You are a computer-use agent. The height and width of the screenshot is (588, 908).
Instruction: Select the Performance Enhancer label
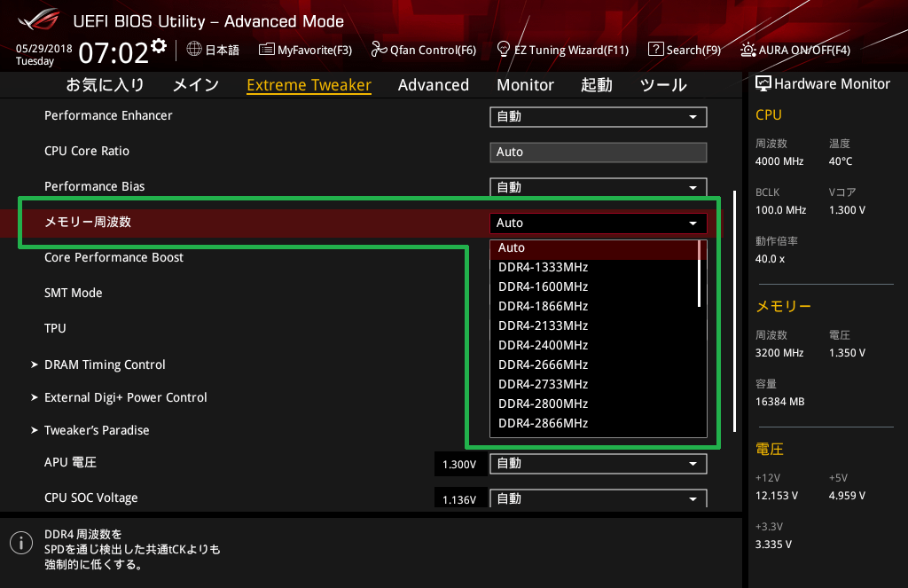(108, 115)
